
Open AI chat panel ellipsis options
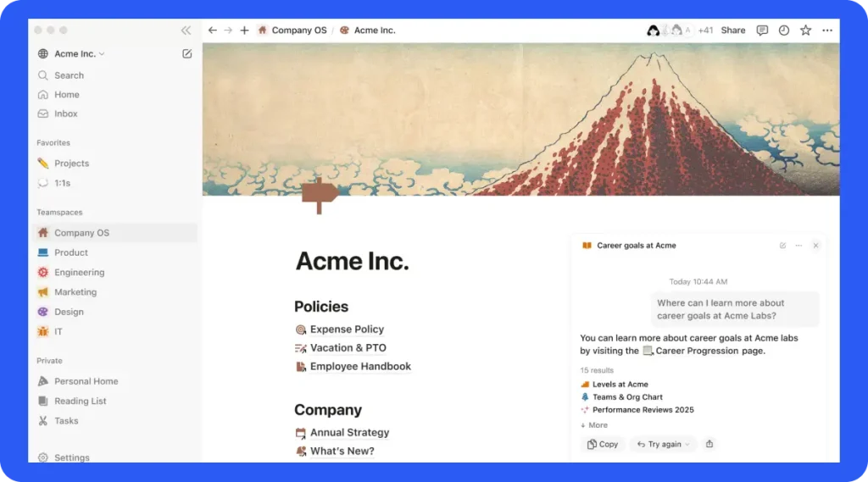[x=798, y=246]
